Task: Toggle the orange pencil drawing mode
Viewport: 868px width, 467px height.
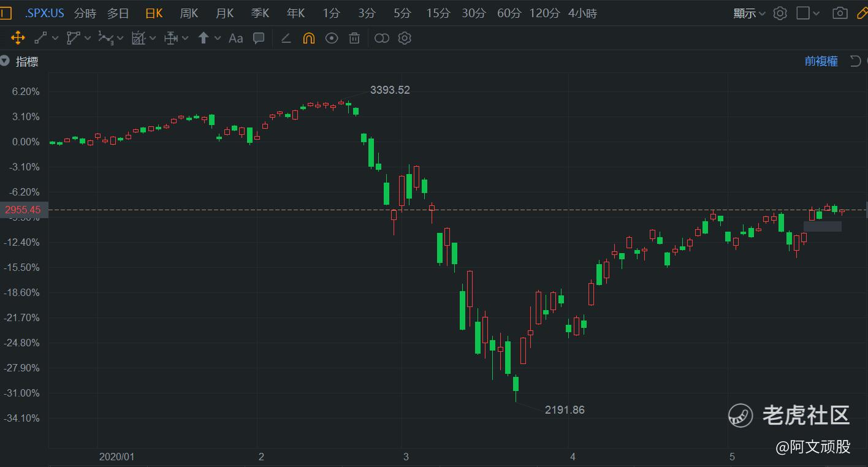Action: (x=862, y=13)
